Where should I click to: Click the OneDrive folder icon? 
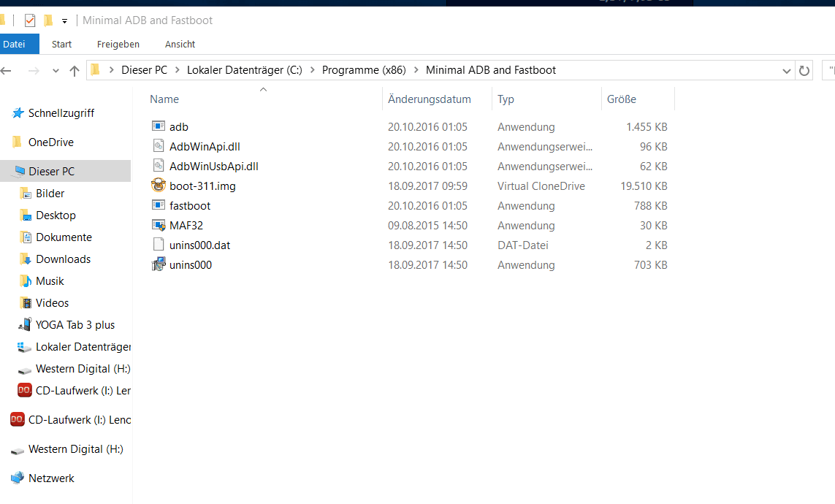(x=17, y=142)
